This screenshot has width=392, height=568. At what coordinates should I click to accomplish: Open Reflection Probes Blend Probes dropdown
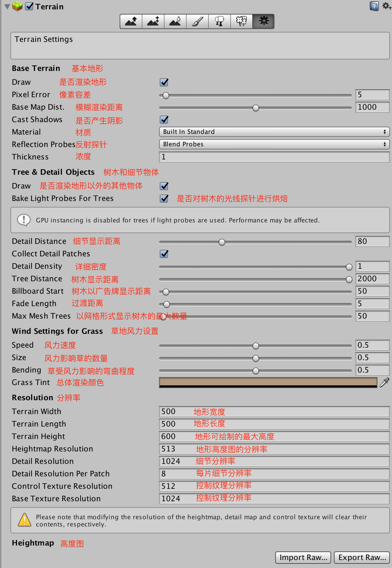click(x=274, y=144)
